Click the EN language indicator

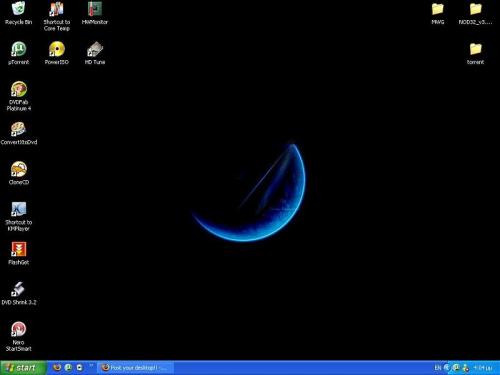(438, 368)
